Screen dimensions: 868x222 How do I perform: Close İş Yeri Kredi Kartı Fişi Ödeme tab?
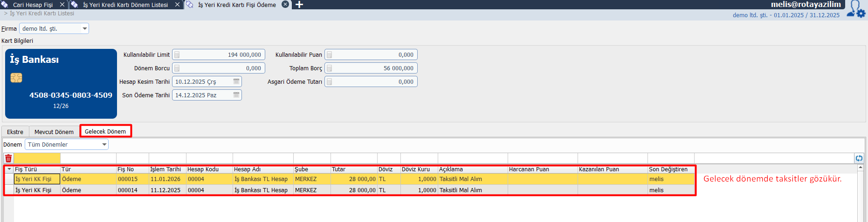(285, 5)
